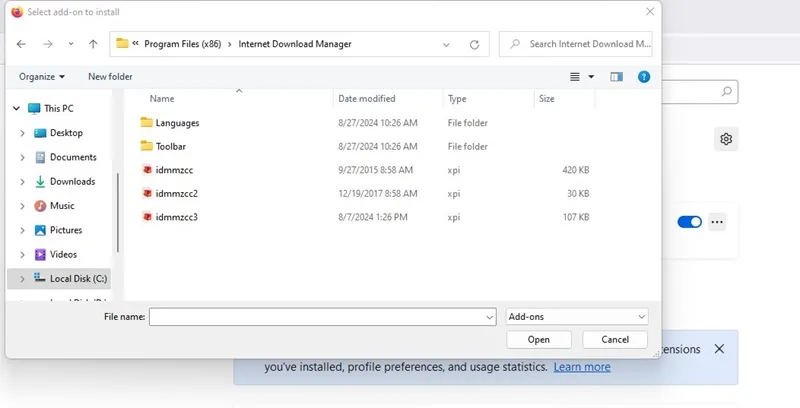The image size is (800, 408).
Task: Expand the Desktop tree node
Action: coord(22,133)
